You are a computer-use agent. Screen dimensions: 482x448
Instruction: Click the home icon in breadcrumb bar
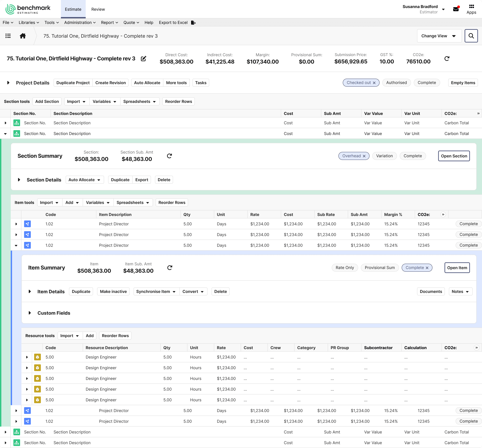pyautogui.click(x=23, y=36)
